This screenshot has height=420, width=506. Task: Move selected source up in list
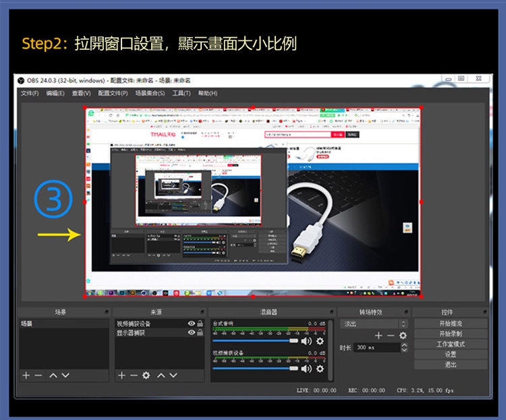click(161, 375)
